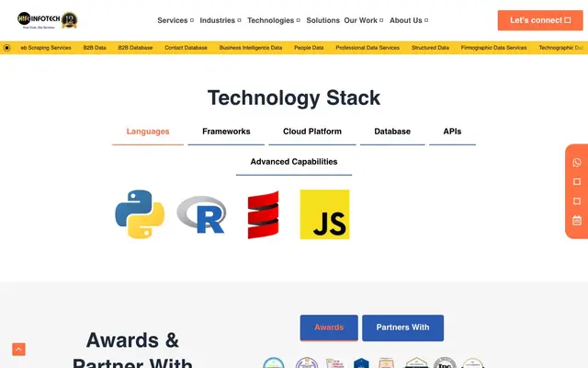588x368 pixels.
Task: Switch to the APIs tab
Action: (x=452, y=132)
